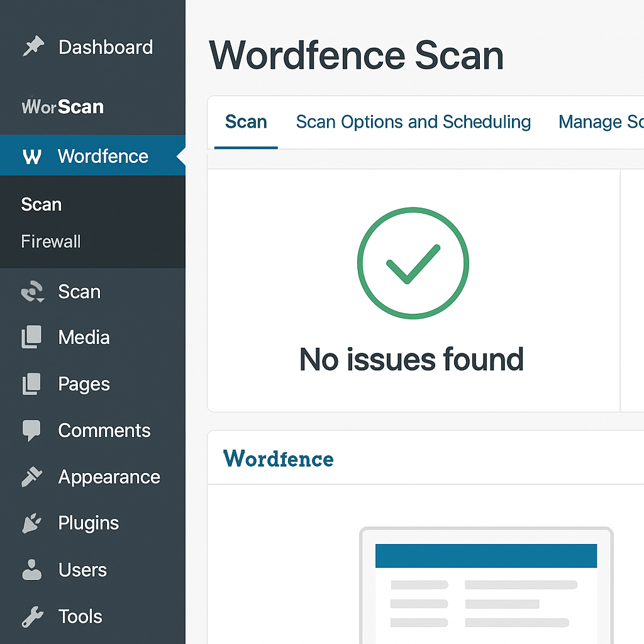Switch to Scan Options and Scheduling tab
This screenshot has height=644, width=644.
click(x=413, y=122)
